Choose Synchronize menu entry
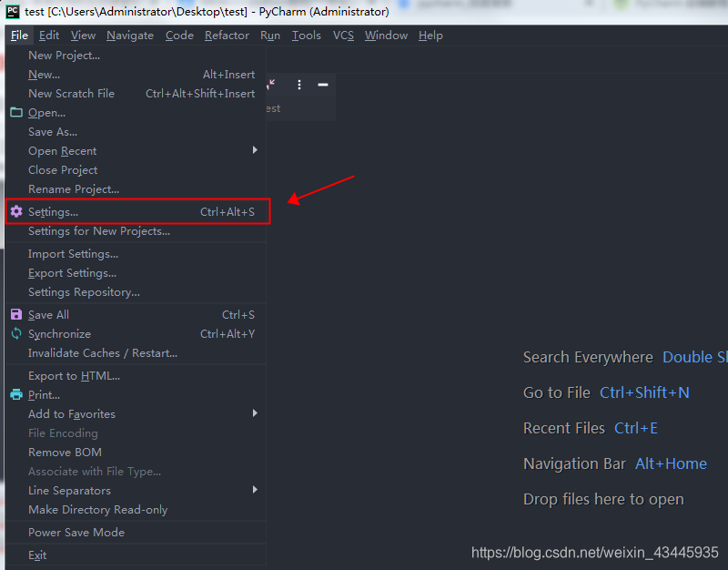This screenshot has width=728, height=570. pos(136,333)
